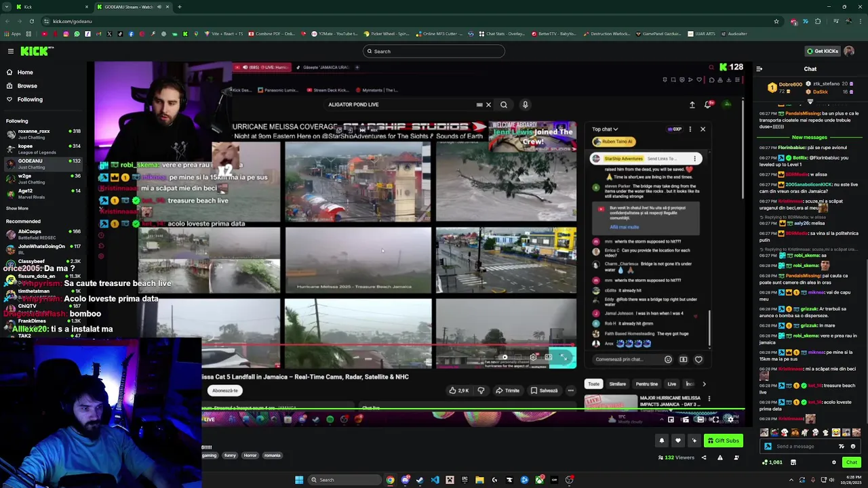Click the 1,061 channel points balance
This screenshot has height=488, width=868.
(x=772, y=462)
